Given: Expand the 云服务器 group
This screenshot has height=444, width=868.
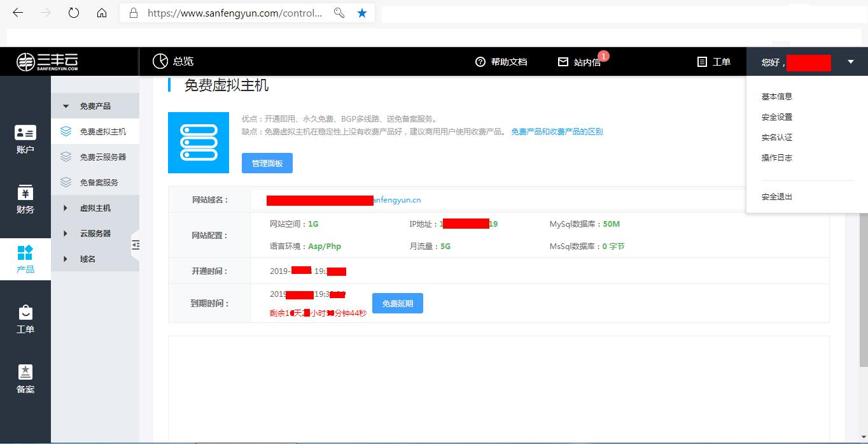Looking at the screenshot, I should coord(95,233).
